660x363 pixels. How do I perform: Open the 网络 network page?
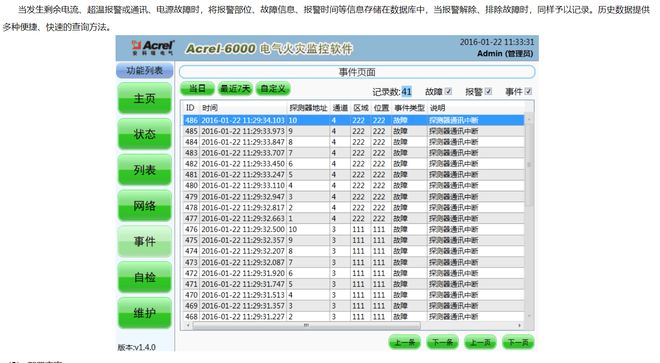click(x=144, y=206)
